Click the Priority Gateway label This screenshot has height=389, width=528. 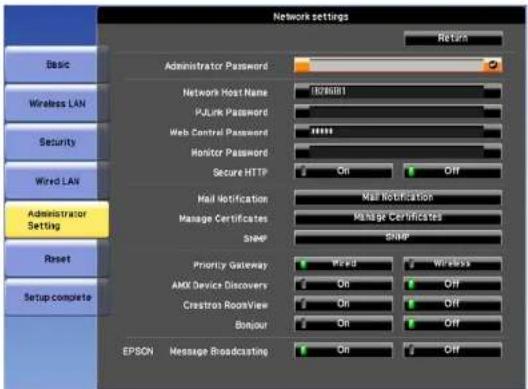point(231,265)
